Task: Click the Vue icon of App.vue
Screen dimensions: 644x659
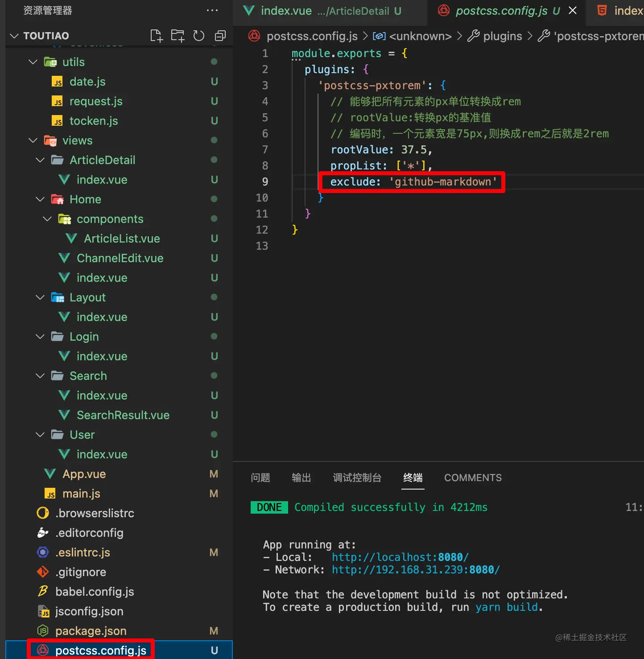Action: click(x=50, y=474)
